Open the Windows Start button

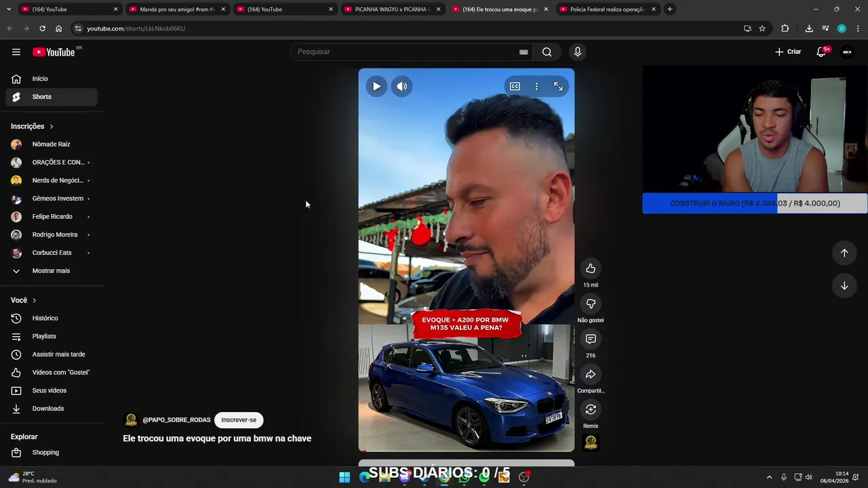point(344,477)
